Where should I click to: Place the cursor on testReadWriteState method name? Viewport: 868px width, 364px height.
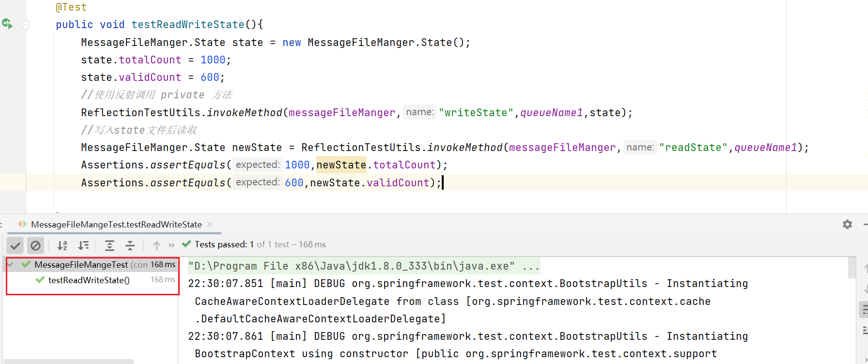click(188, 25)
